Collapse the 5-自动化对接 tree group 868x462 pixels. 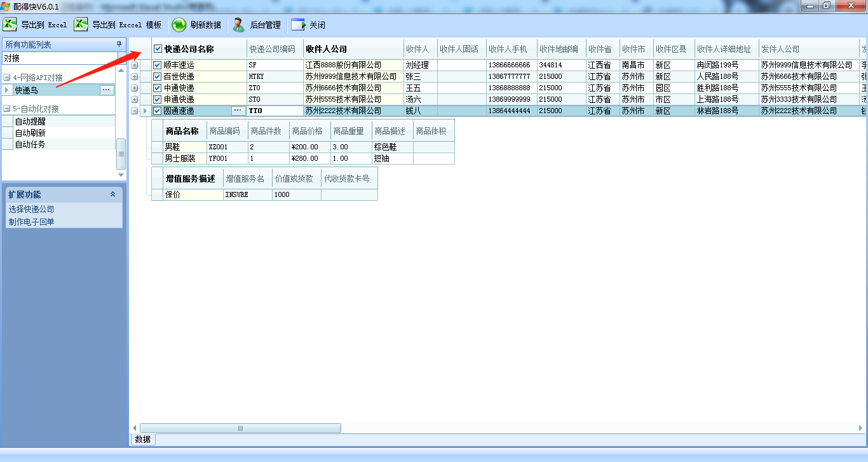tap(7, 109)
